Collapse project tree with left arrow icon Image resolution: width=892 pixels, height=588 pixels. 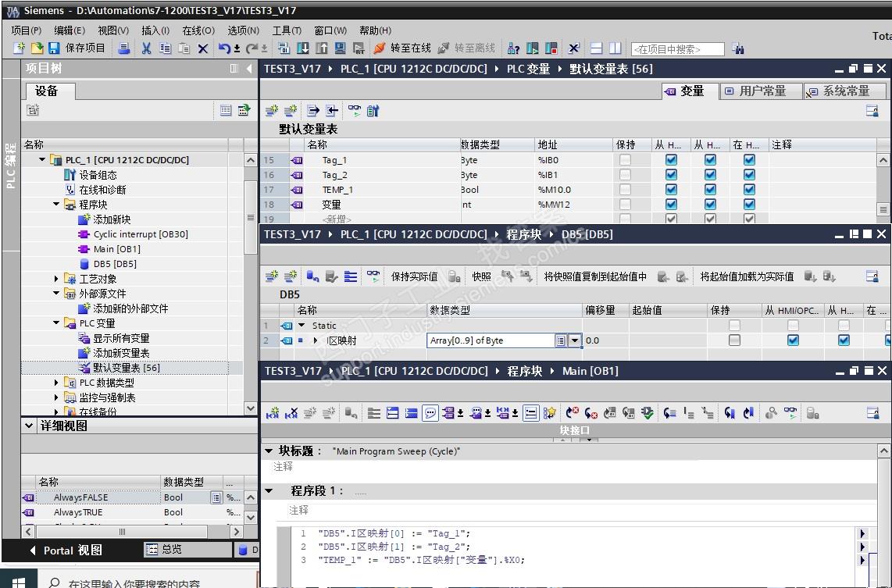(x=249, y=68)
